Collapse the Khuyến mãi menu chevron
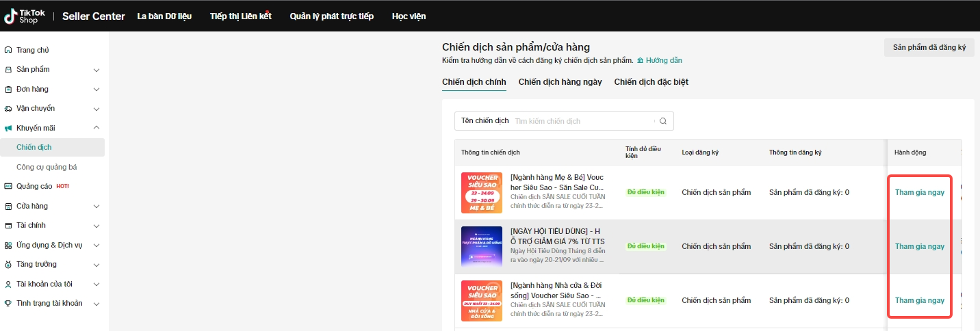 96,127
